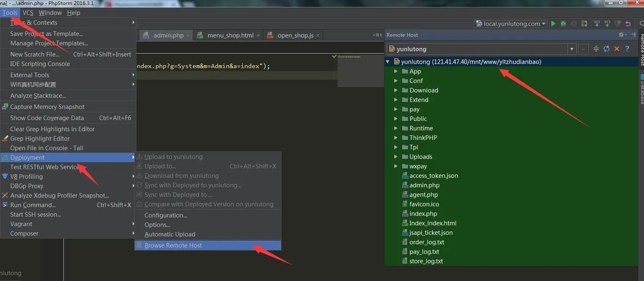The height and width of the screenshot is (281, 644).
Task: Select Configuration... in Deployment submenu
Action: [208, 215]
